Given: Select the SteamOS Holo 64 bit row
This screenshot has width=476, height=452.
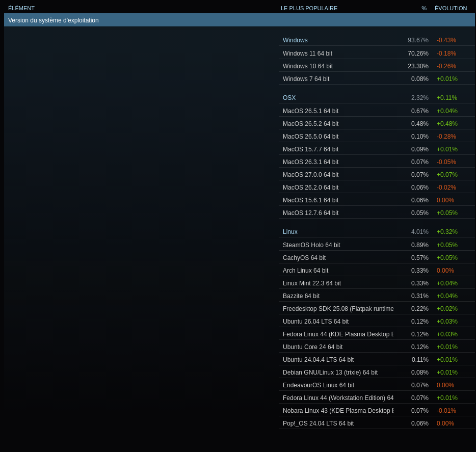Looking at the screenshot, I should point(377,245).
